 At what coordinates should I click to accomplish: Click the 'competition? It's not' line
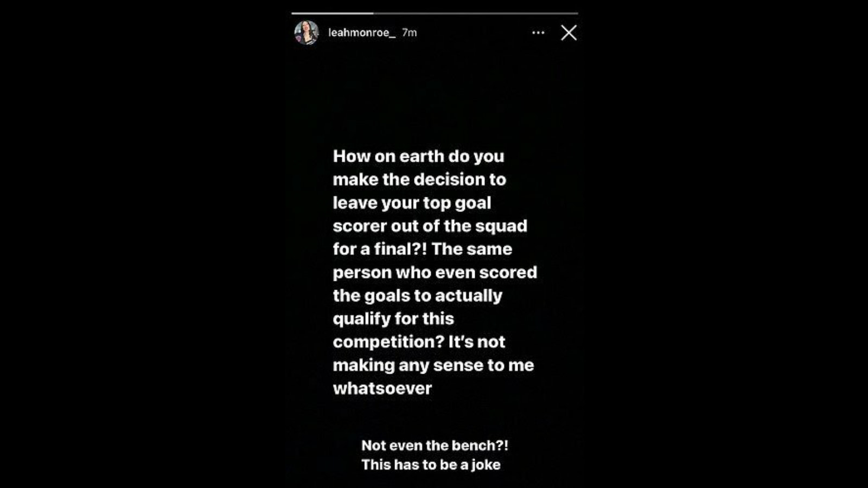[x=419, y=342]
